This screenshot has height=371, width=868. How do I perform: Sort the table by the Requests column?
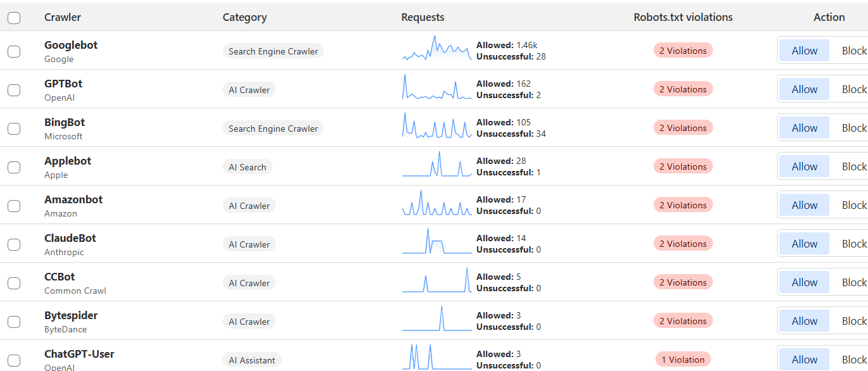point(422,17)
